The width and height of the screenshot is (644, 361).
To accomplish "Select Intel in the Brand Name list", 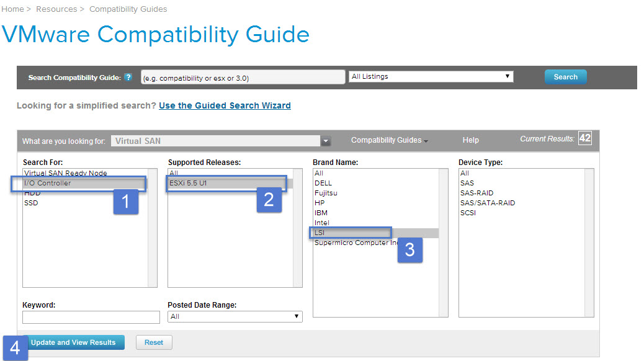I will [376, 223].
